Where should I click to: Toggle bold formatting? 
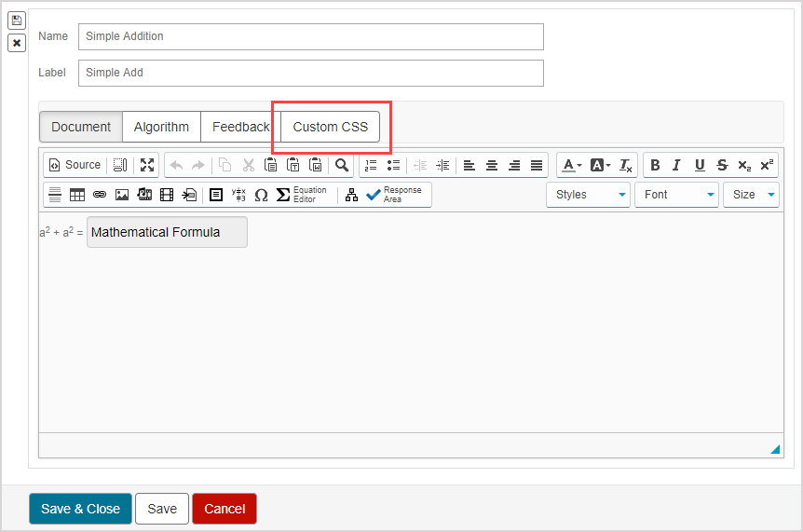(x=655, y=165)
